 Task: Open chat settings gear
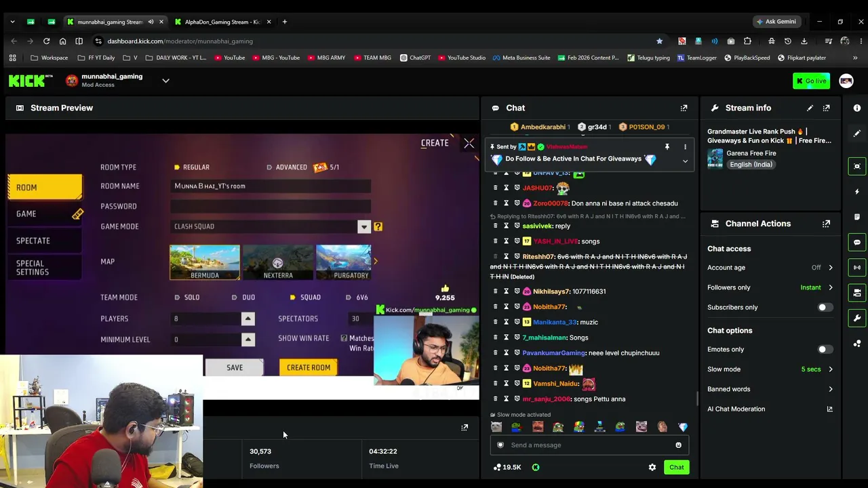pos(652,467)
